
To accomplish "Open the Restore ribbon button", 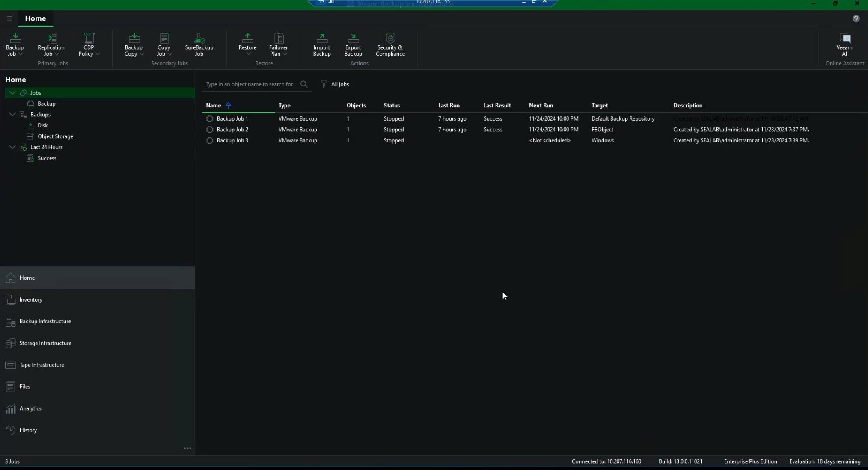I will pos(247,44).
